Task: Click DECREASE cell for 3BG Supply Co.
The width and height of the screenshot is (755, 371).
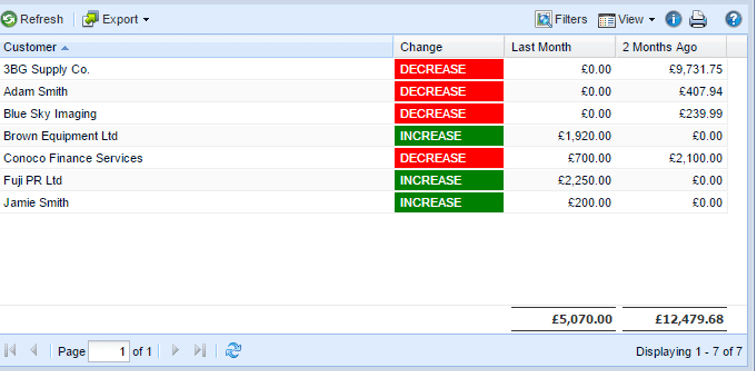Action: 449,69
